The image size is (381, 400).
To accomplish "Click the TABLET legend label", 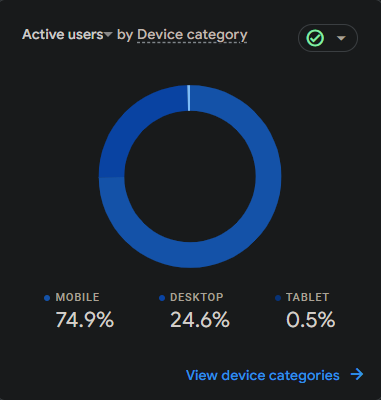I will point(308,297).
